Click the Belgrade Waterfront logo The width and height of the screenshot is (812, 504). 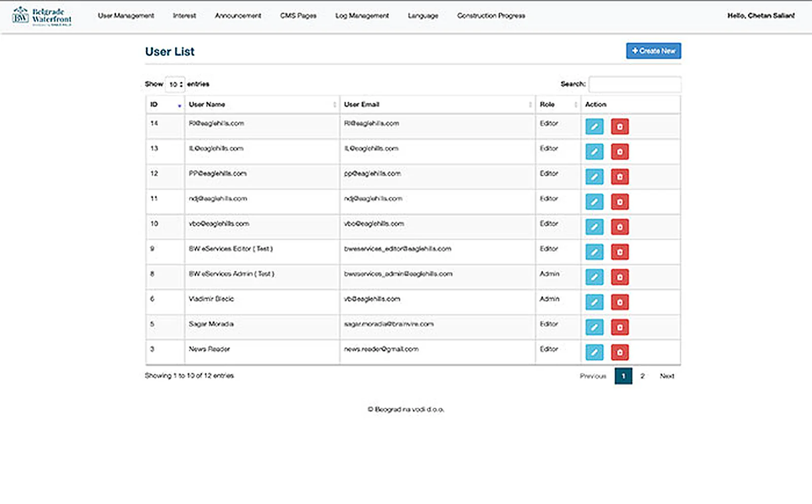(x=42, y=16)
